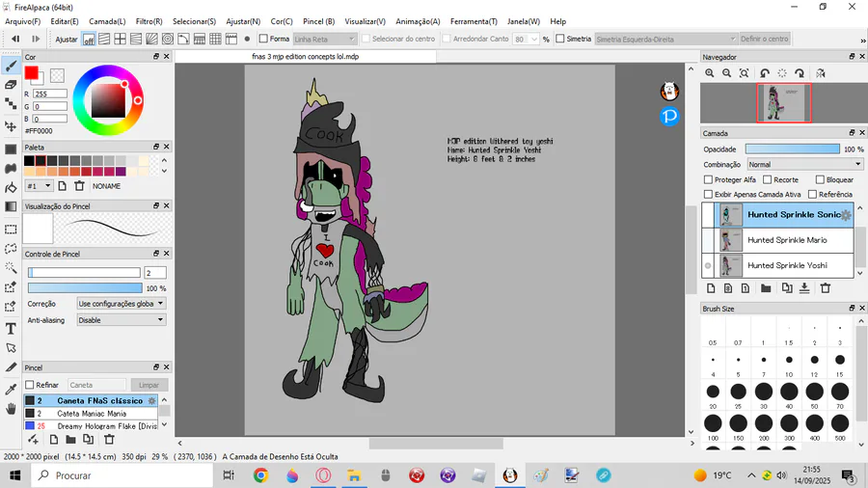Click the Definir o centro button
This screenshot has width=868, height=488.
[x=764, y=39]
